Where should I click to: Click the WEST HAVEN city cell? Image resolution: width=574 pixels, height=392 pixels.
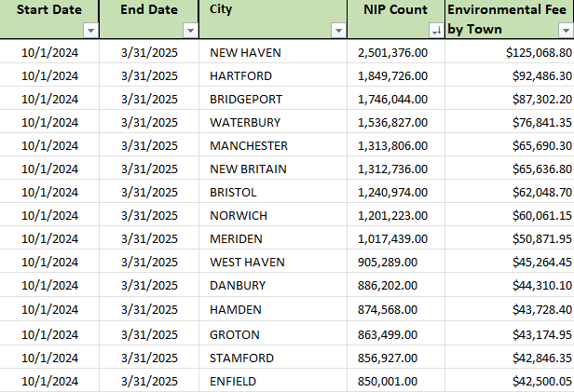pyautogui.click(x=247, y=262)
